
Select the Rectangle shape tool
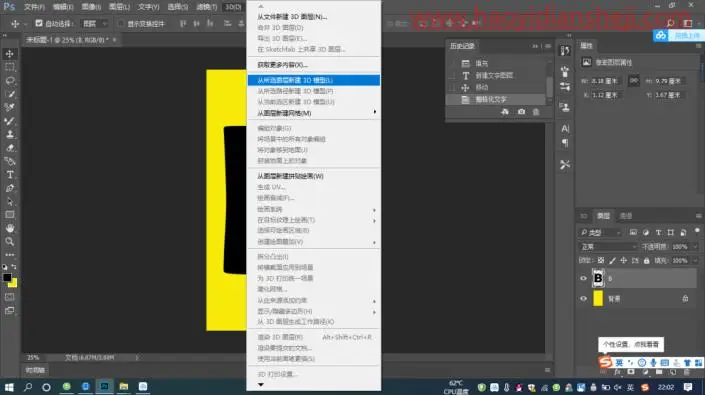[x=9, y=215]
